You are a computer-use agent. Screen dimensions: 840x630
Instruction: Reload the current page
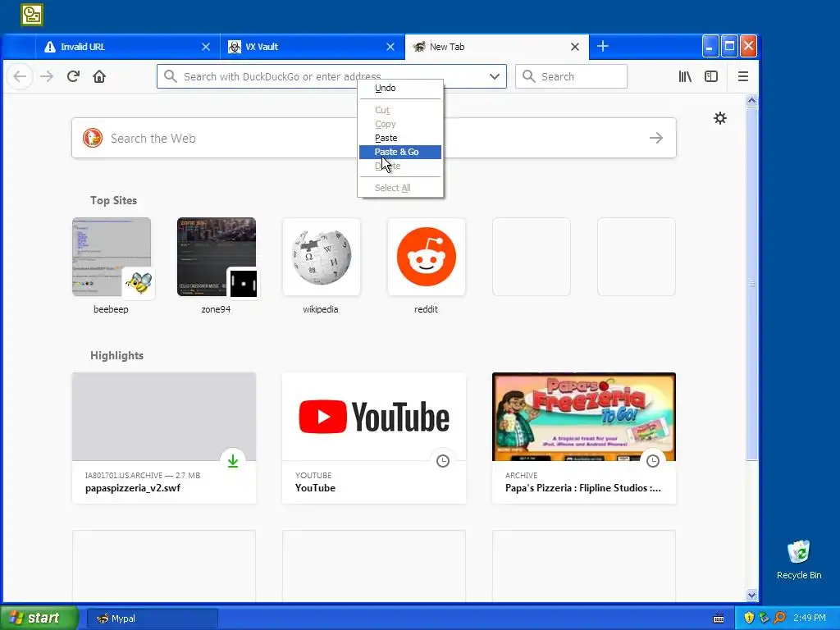point(73,76)
